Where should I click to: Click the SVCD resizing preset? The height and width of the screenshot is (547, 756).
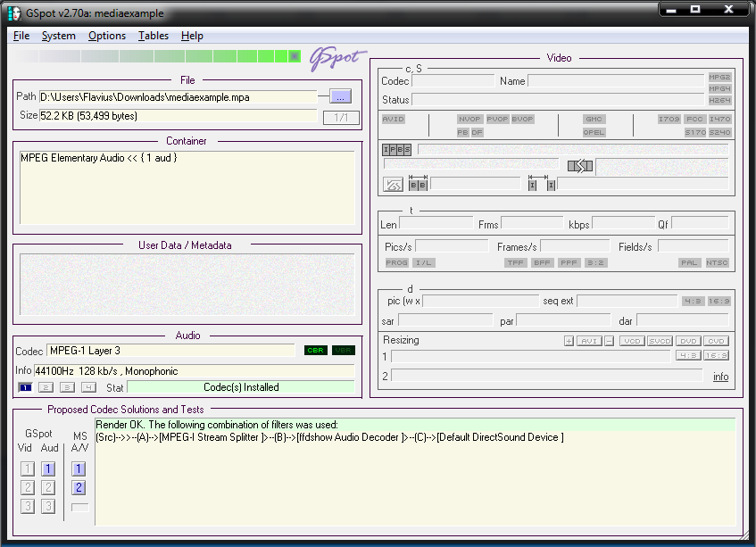pos(660,341)
